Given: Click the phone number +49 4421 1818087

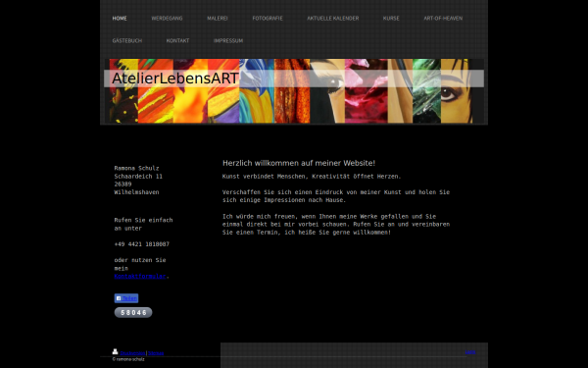Looking at the screenshot, I should point(142,244).
